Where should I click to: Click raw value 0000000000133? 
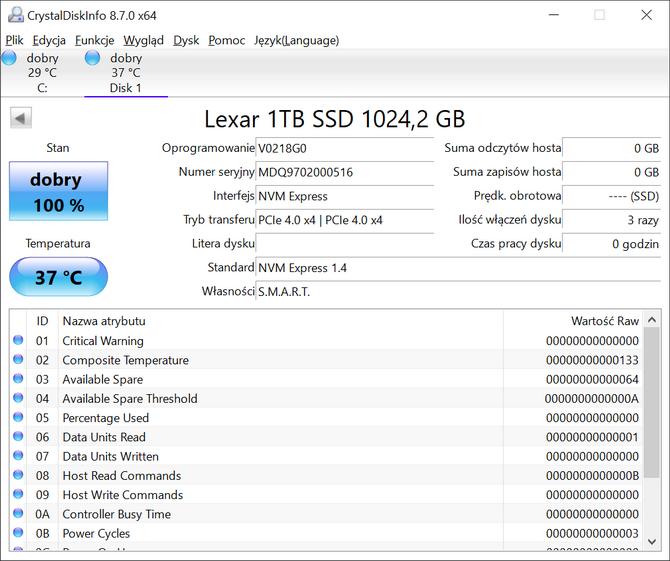(592, 360)
